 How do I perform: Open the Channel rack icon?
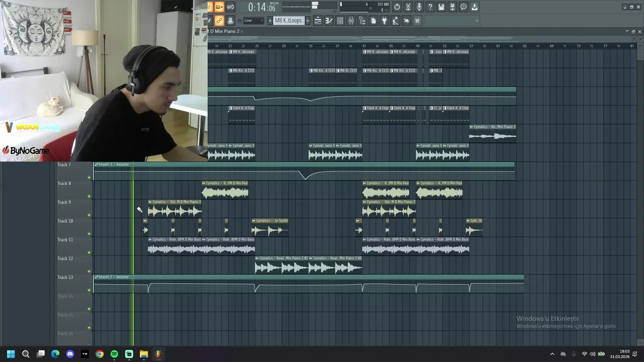point(340,21)
